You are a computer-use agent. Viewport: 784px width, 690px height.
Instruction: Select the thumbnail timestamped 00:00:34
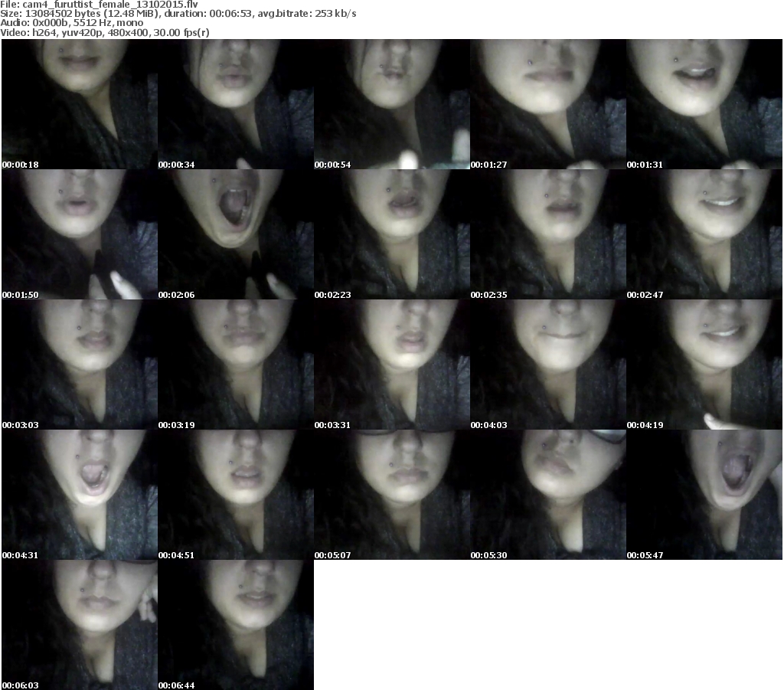coord(236,104)
